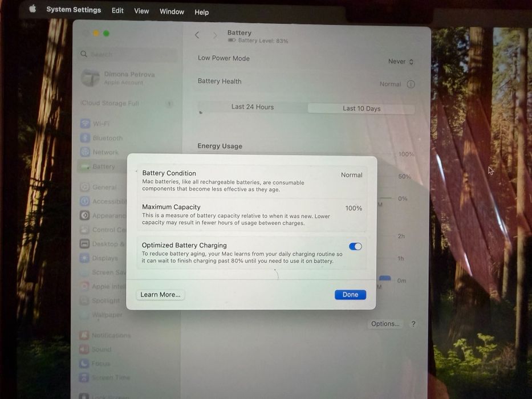
Task: Select Battery in the sidebar
Action: pyautogui.click(x=102, y=166)
